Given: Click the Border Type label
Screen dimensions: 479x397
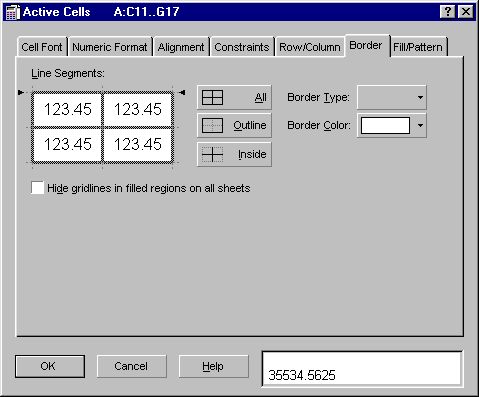Looking at the screenshot, I should (318, 97).
